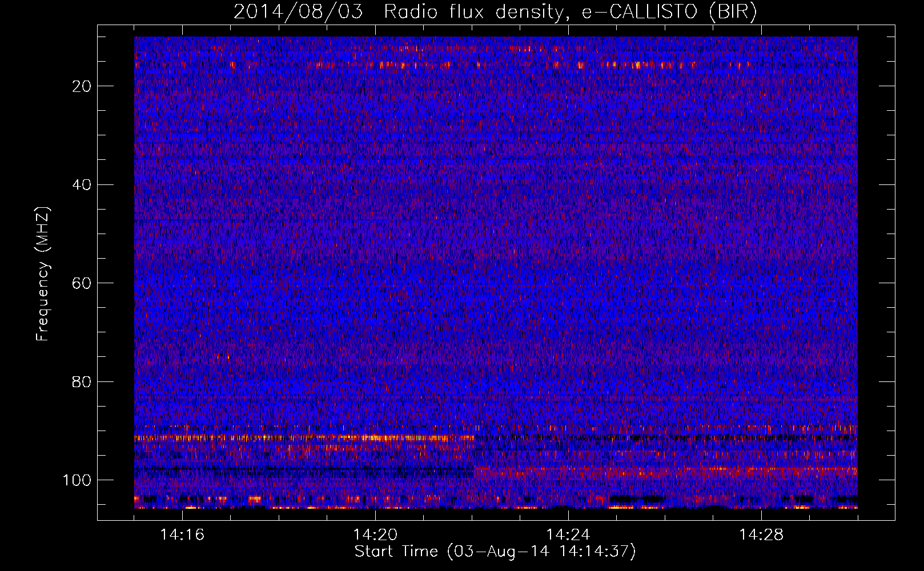Click the '14:20' time tick label
Screen dimensions: 924x571
pyautogui.click(x=375, y=535)
